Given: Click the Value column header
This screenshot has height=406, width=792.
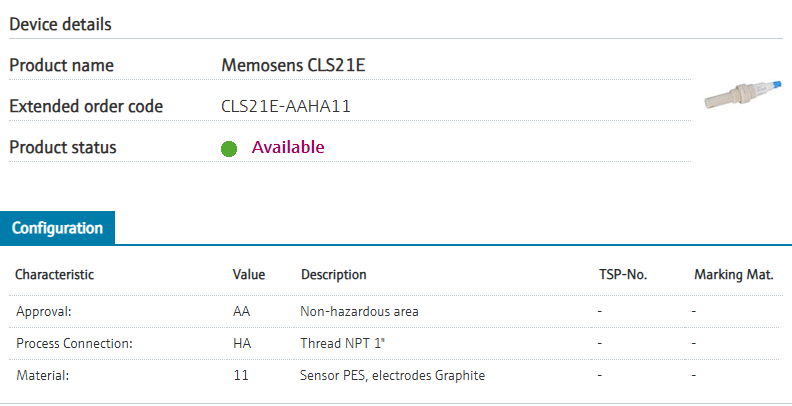Looking at the screenshot, I should click(x=249, y=274).
